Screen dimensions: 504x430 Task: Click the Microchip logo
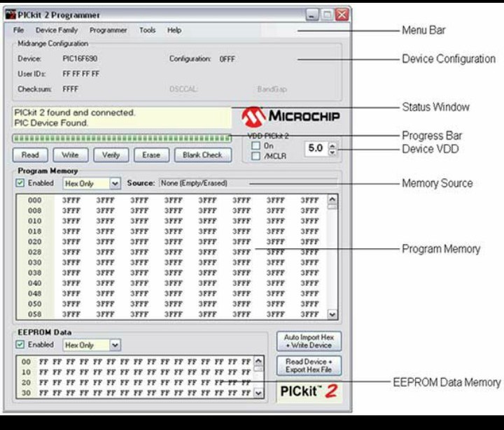click(x=290, y=117)
